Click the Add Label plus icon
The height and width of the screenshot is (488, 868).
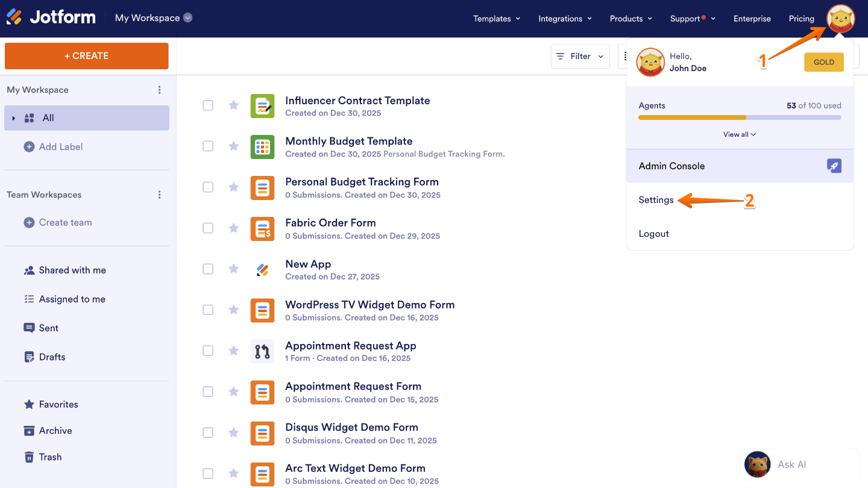coord(30,146)
